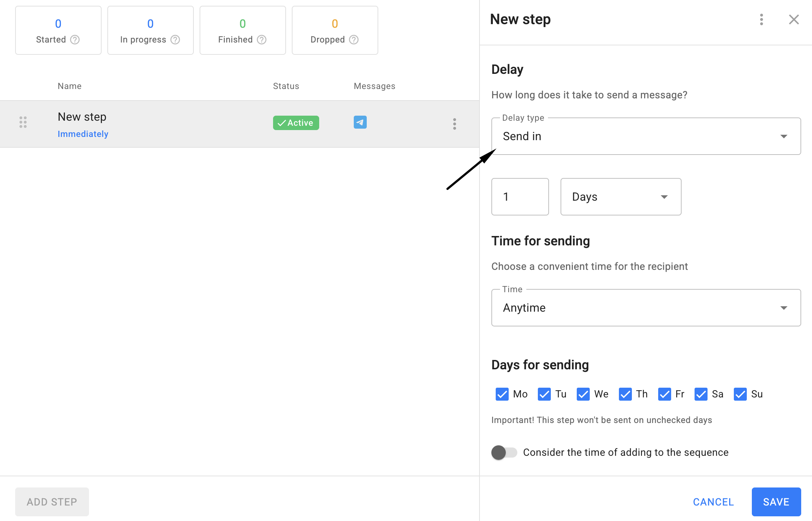Focus the delay number input field

[x=520, y=197]
